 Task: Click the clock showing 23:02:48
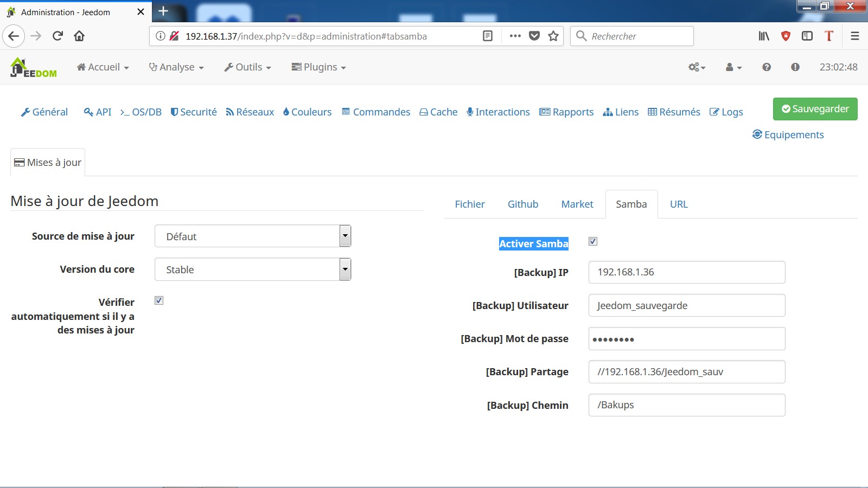point(839,67)
